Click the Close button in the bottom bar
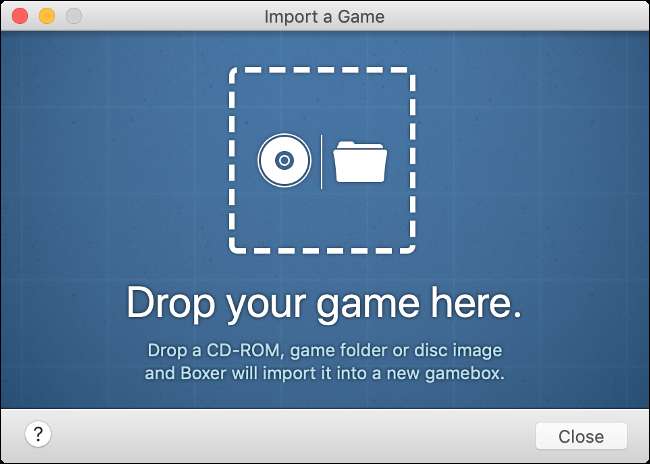650x464 pixels. tap(581, 436)
